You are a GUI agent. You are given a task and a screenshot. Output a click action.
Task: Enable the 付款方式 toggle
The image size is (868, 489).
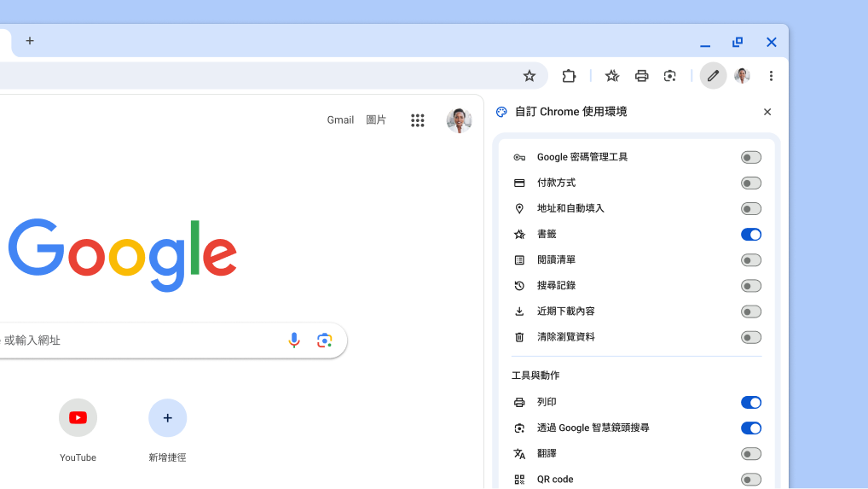coord(751,183)
